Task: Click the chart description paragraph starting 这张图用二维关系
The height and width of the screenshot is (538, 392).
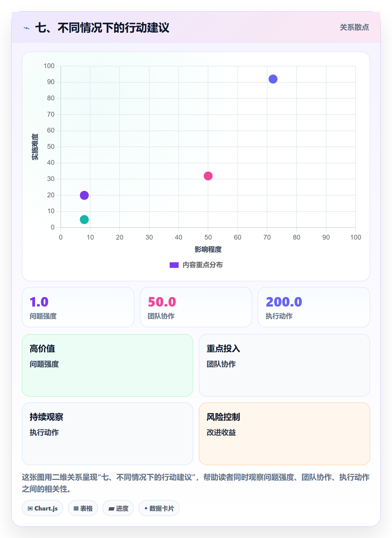Action: pos(196,483)
